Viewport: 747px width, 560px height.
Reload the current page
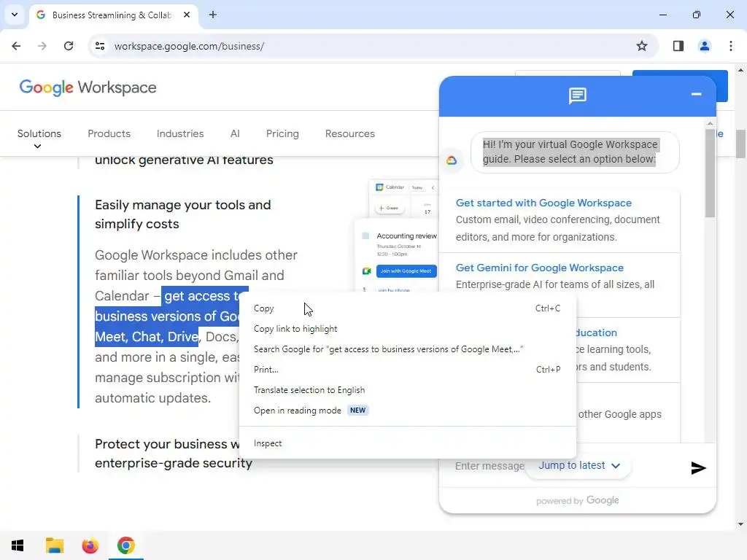click(x=69, y=46)
